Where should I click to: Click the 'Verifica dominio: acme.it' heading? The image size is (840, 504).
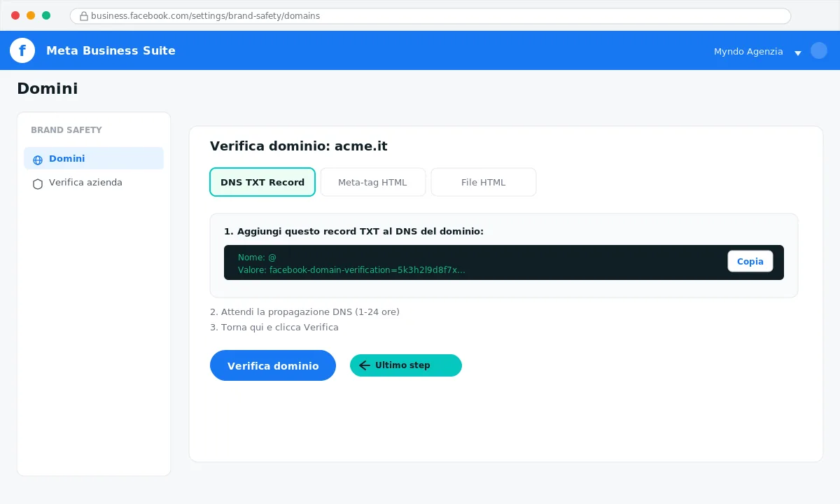click(299, 146)
